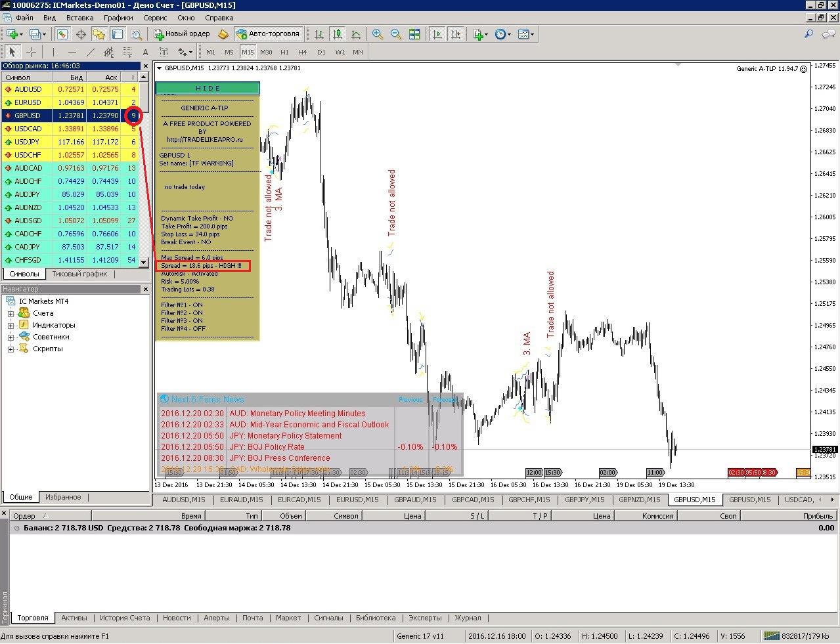
Task: Toggle the Авто-торговля button
Action: [268, 34]
